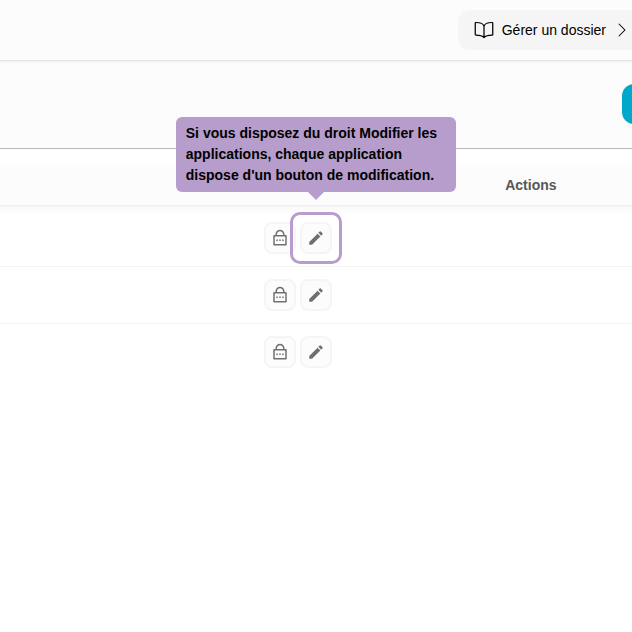This screenshot has width=632, height=632.
Task: Edit the second row's application
Action: pos(316,295)
